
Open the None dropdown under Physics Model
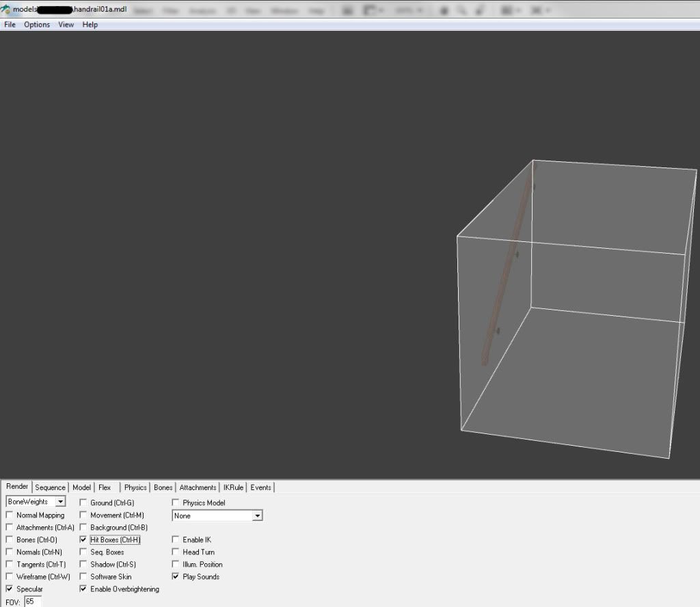[257, 516]
